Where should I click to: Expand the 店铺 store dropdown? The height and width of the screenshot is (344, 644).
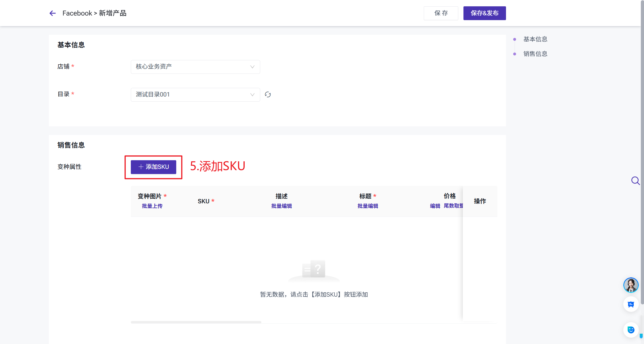pos(195,67)
